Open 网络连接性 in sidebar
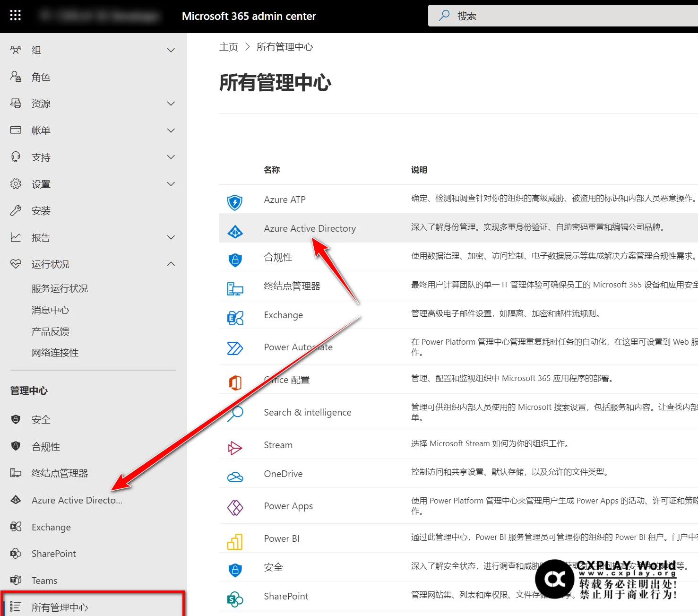 coord(55,353)
